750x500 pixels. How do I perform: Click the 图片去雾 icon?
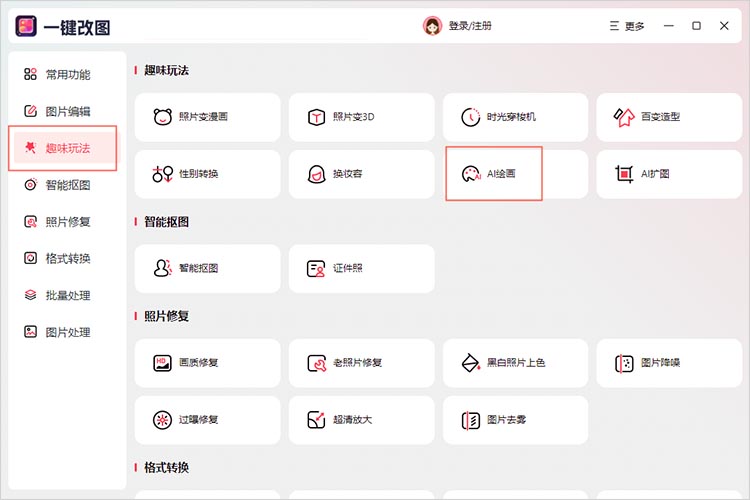pos(471,420)
